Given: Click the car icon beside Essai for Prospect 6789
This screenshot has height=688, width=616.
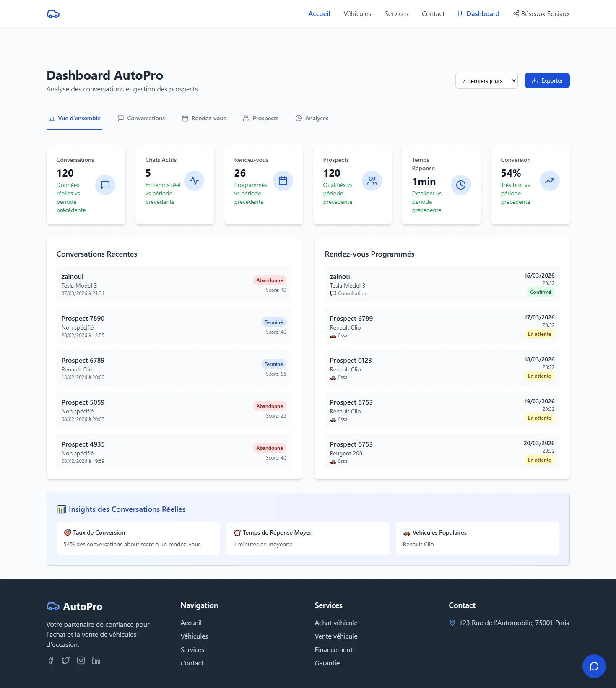Looking at the screenshot, I should pyautogui.click(x=333, y=336).
